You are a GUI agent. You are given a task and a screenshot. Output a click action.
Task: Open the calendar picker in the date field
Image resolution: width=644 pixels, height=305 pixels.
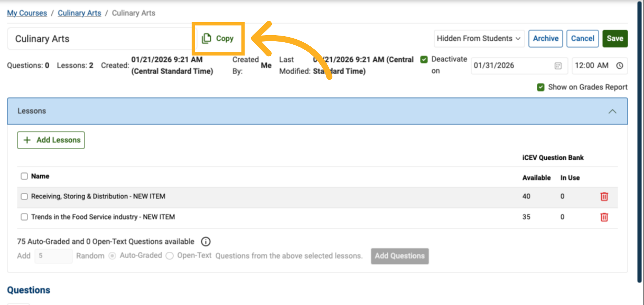tap(558, 66)
